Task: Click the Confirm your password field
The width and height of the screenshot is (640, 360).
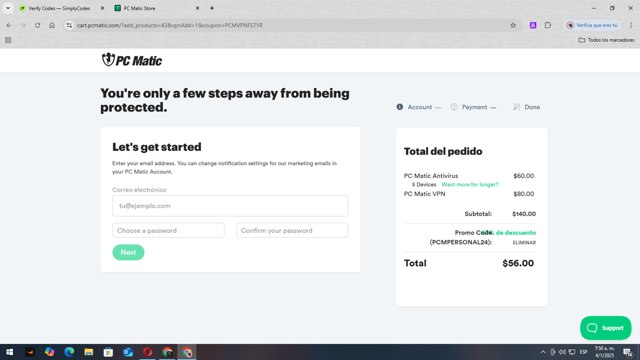Action: (x=292, y=231)
